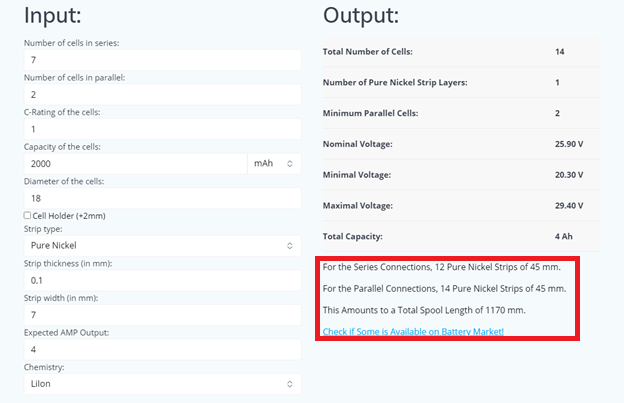The width and height of the screenshot is (624, 403).
Task: Click the Minimum Parallel Cells row
Action: (x=458, y=113)
